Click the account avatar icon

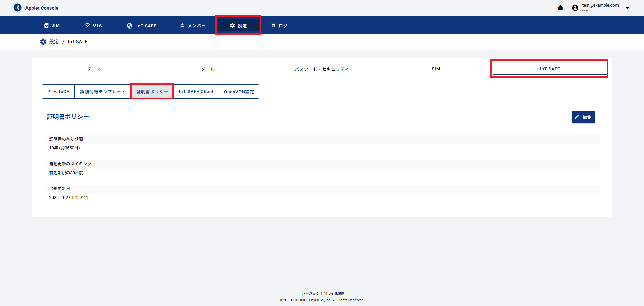pyautogui.click(x=575, y=8)
